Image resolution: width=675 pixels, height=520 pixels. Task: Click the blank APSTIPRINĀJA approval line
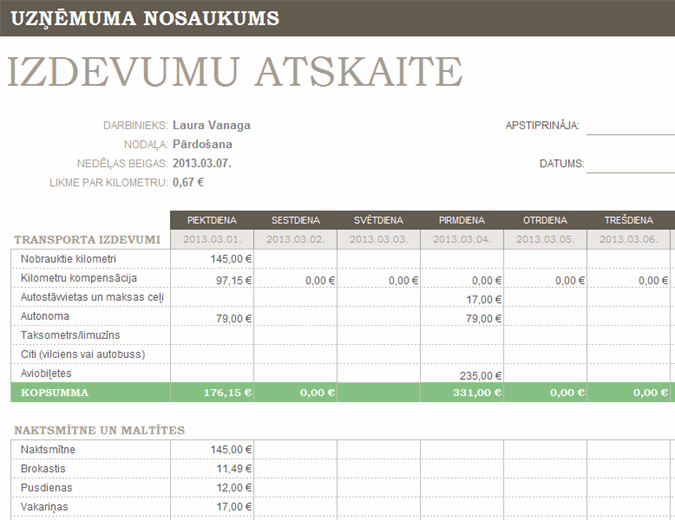tap(630, 126)
